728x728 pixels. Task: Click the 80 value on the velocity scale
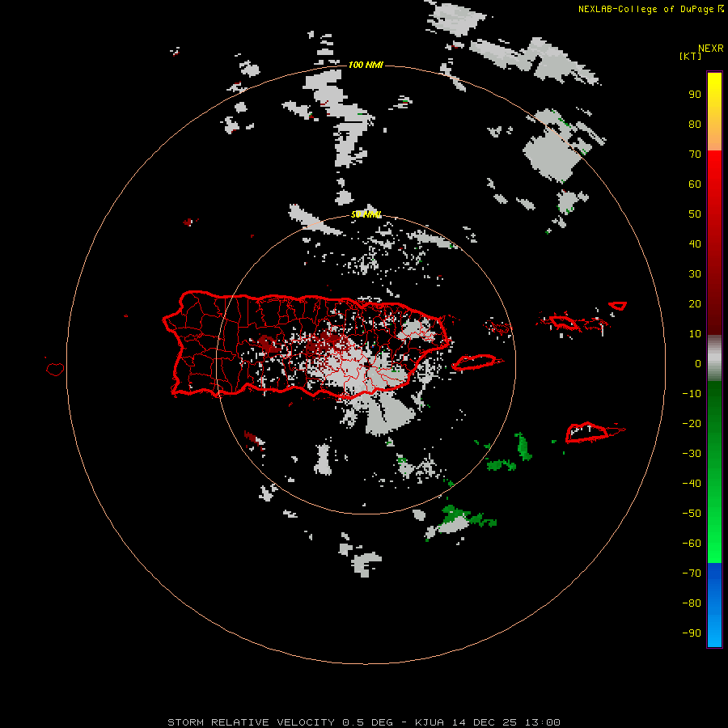pos(695,124)
